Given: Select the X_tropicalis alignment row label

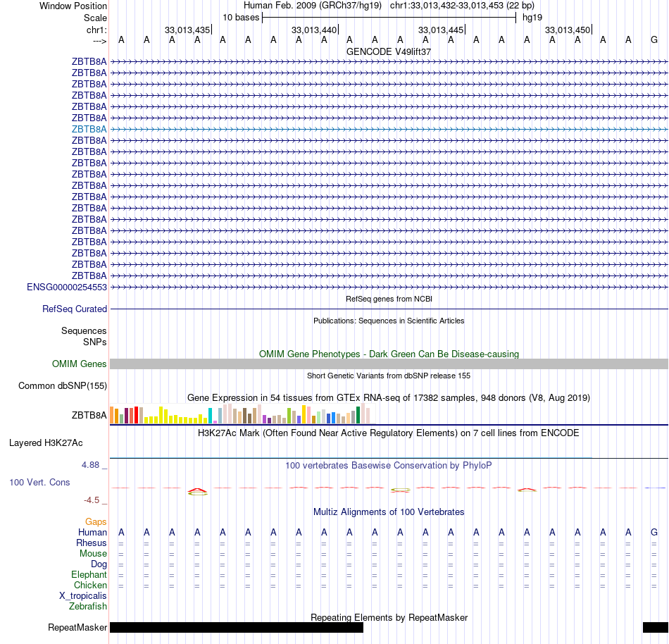Looking at the screenshot, I should [x=83, y=596].
